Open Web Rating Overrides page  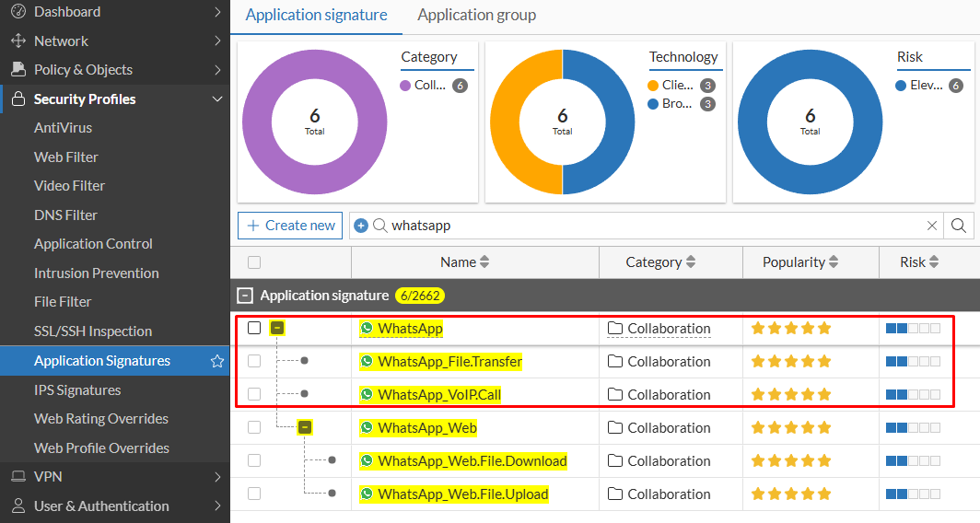pos(101,419)
